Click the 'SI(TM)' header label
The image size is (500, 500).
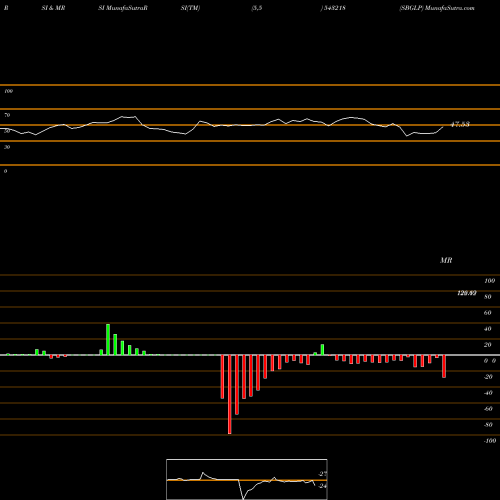coord(190,8)
